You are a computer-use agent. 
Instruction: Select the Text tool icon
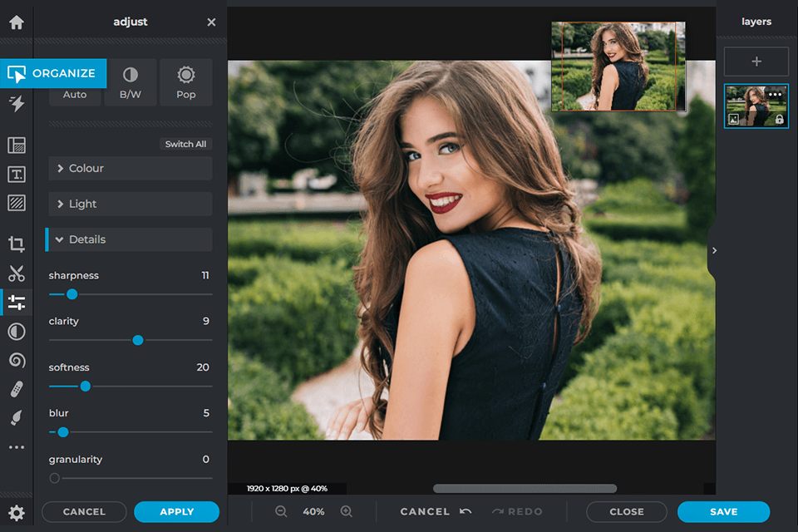point(17,174)
